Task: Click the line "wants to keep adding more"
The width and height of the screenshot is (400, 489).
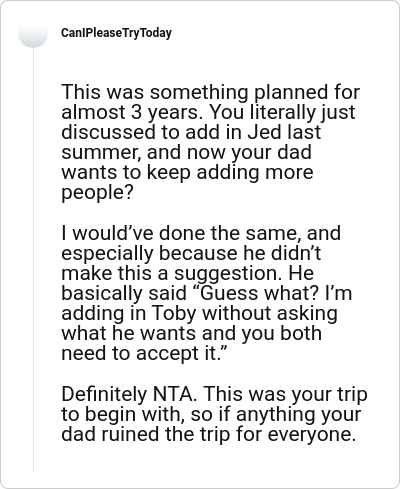Action: (x=187, y=173)
